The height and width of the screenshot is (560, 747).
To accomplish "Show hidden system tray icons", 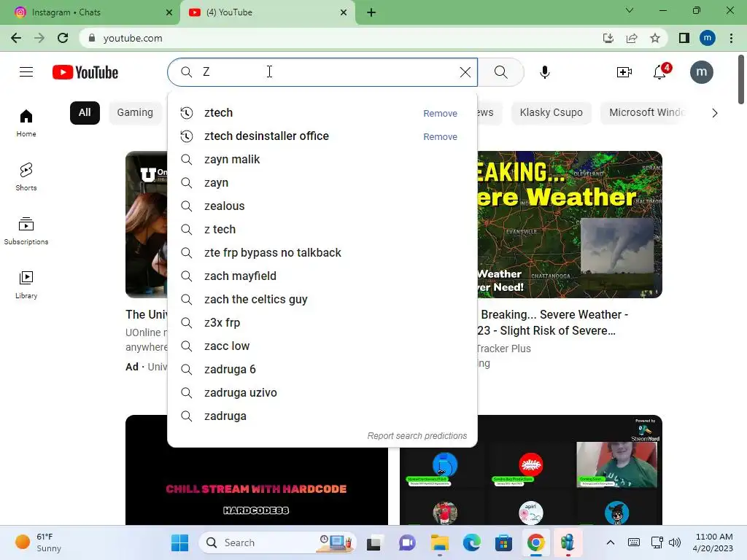I will pyautogui.click(x=611, y=542).
